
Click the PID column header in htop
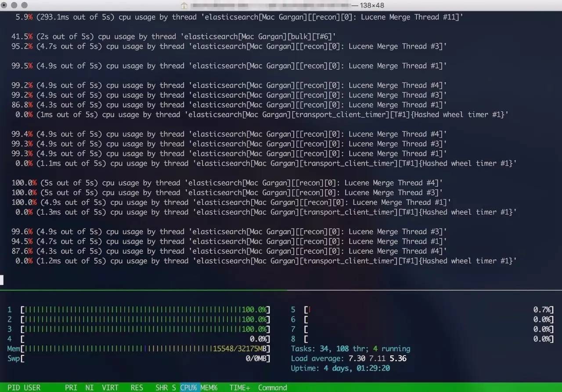coord(14,388)
